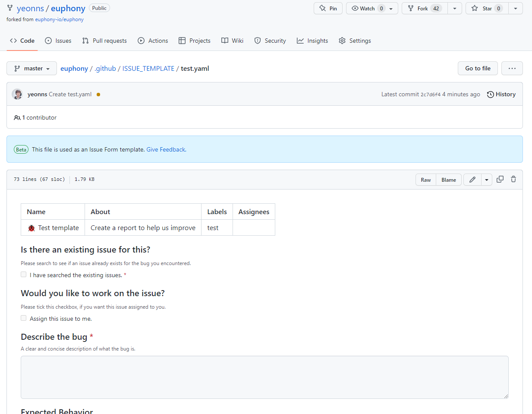532x414 pixels.
Task: Open the Actions tab
Action: coord(153,41)
